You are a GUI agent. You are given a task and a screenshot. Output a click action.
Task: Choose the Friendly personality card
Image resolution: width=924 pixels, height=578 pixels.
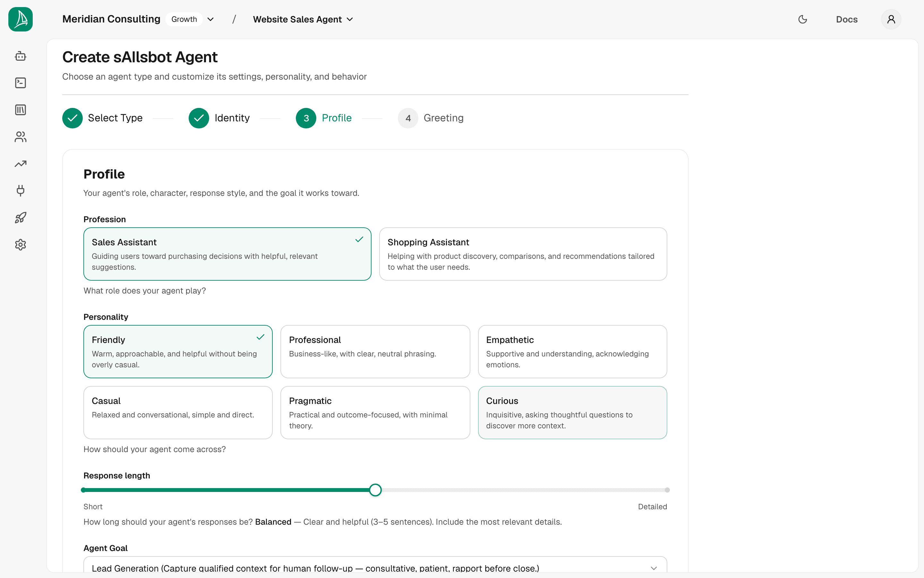[178, 352]
